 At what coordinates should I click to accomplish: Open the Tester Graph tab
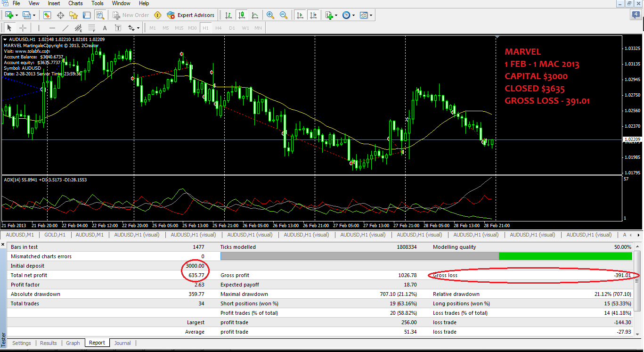coord(73,343)
